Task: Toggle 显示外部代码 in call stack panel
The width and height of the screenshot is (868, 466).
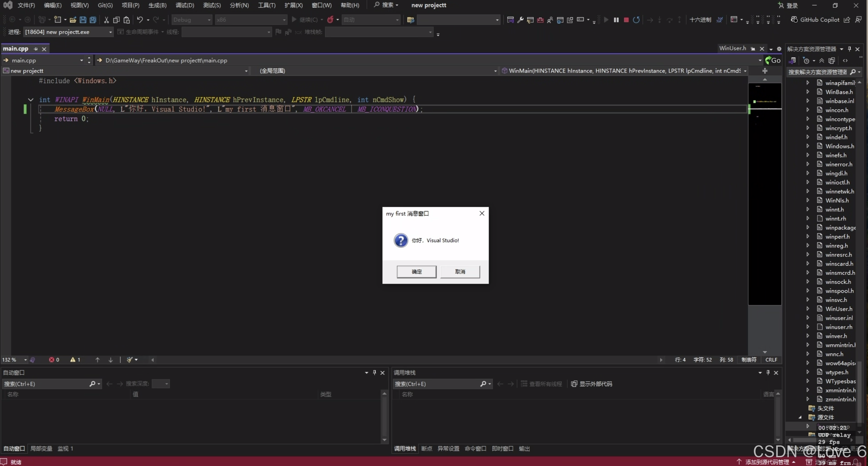Action: point(592,384)
